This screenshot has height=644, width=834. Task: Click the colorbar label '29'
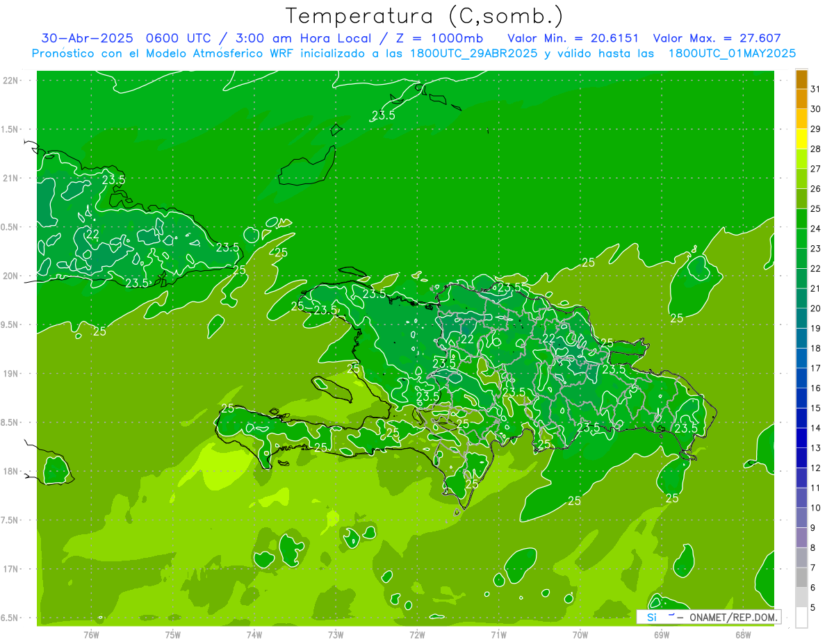(816, 129)
